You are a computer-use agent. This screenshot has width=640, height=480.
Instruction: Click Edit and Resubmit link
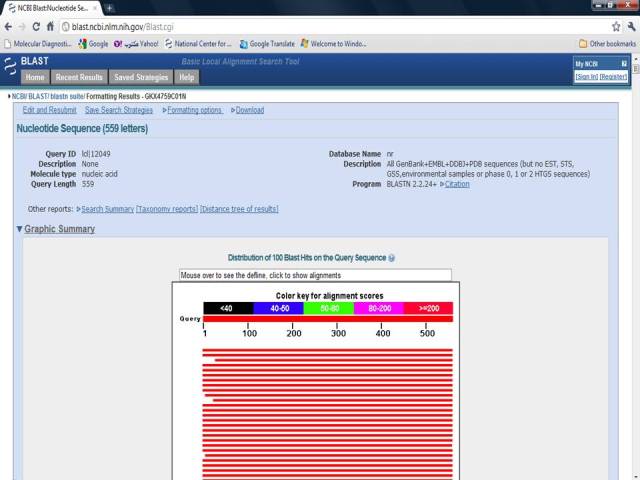pyautogui.click(x=49, y=110)
